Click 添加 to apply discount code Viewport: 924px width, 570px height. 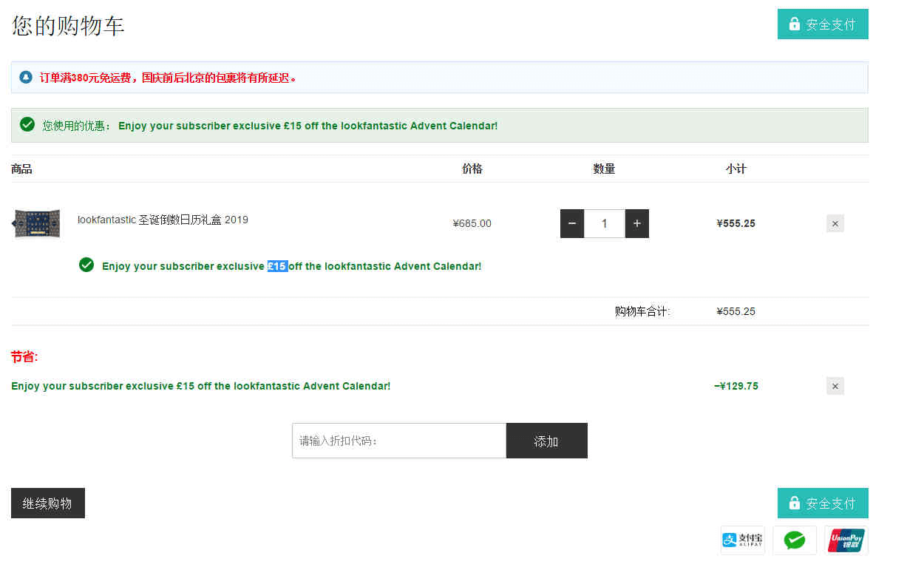(x=546, y=441)
